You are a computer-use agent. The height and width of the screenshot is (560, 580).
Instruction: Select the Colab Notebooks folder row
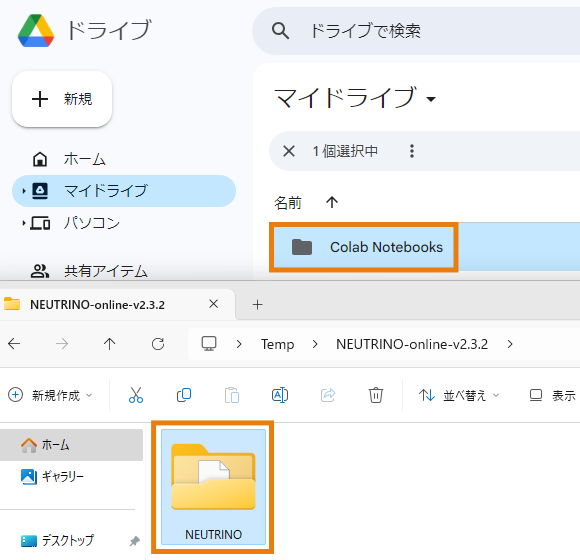[425, 247]
